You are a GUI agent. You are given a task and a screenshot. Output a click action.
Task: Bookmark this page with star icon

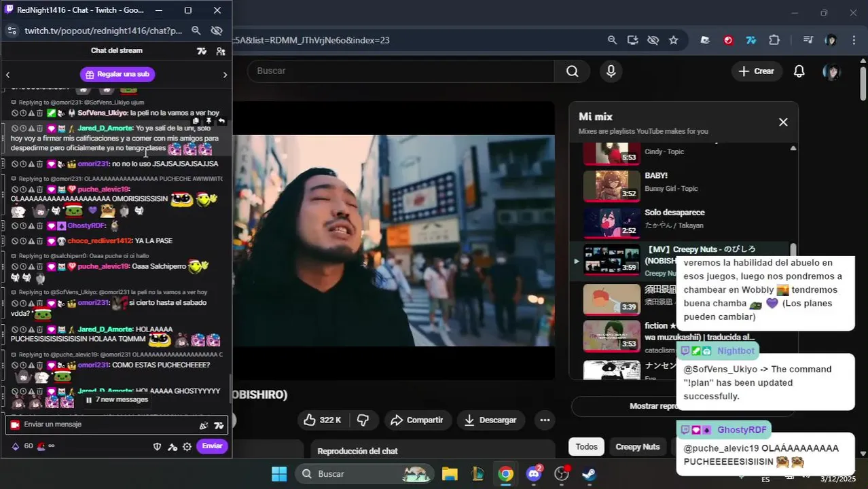(x=673, y=40)
